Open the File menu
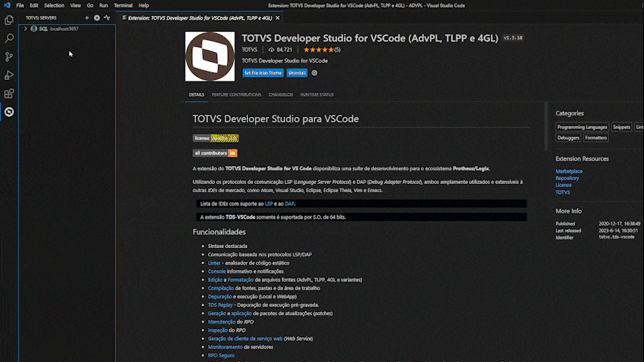Image resolution: width=644 pixels, height=362 pixels. (x=20, y=5)
